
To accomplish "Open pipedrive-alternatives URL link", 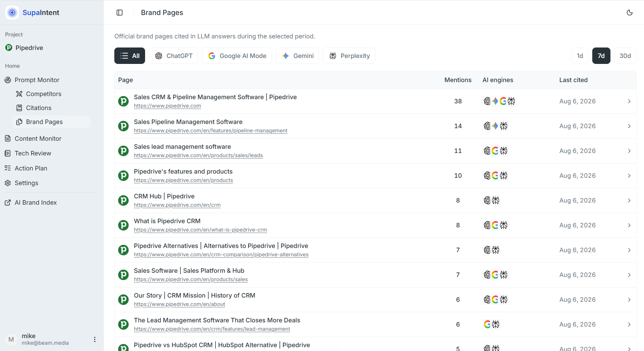I will pyautogui.click(x=221, y=255).
